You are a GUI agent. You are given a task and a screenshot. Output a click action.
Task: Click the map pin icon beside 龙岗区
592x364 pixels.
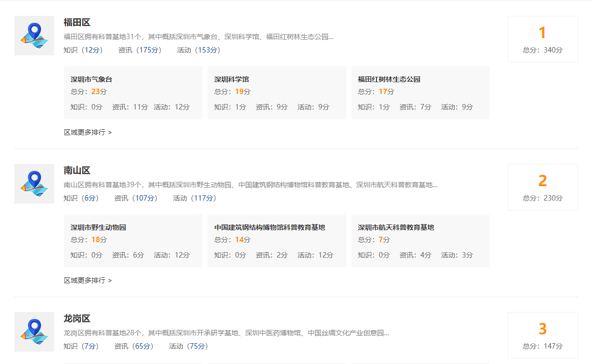pos(34,332)
